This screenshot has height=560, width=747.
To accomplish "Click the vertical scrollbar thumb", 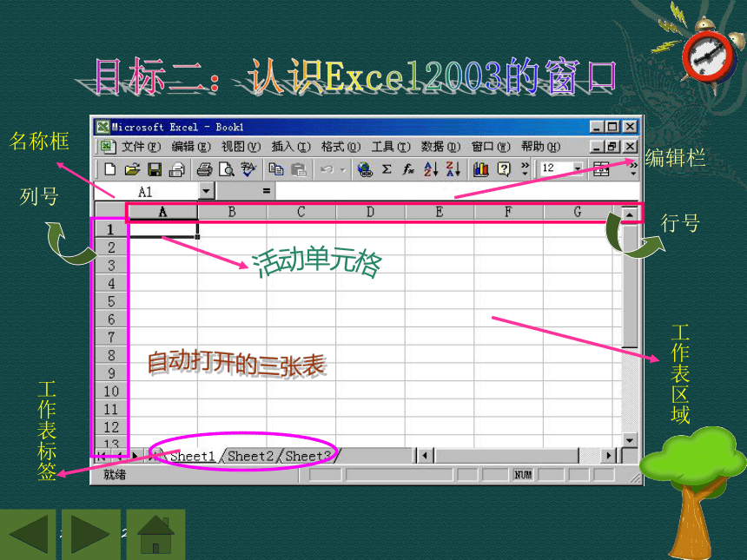I will pyautogui.click(x=630, y=286).
